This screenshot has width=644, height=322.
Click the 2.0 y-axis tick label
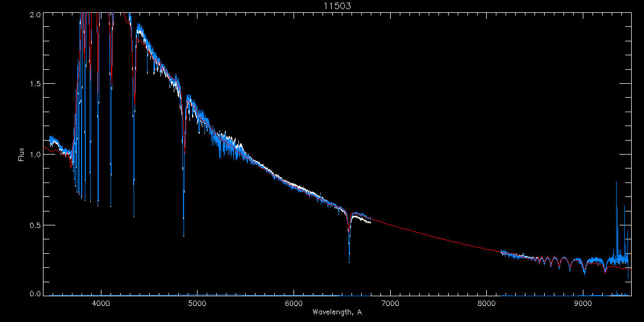35,14
